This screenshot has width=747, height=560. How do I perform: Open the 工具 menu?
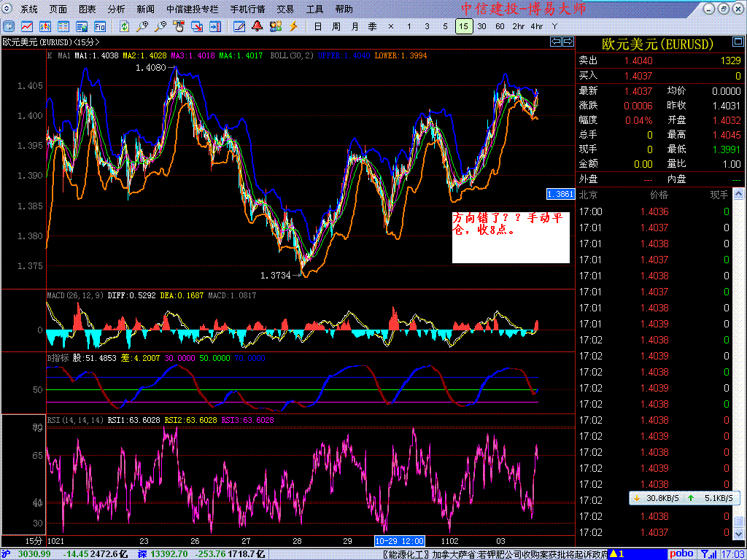pos(314,9)
